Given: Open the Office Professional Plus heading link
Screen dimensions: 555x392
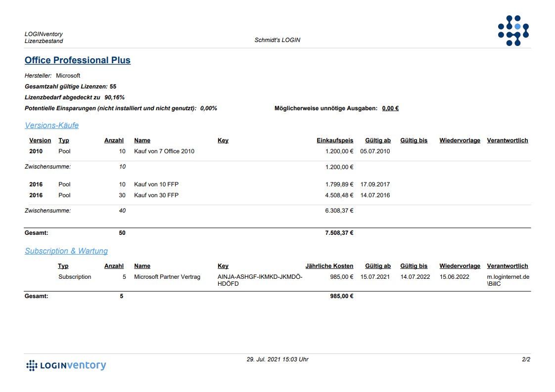Looking at the screenshot, I should point(78,60).
